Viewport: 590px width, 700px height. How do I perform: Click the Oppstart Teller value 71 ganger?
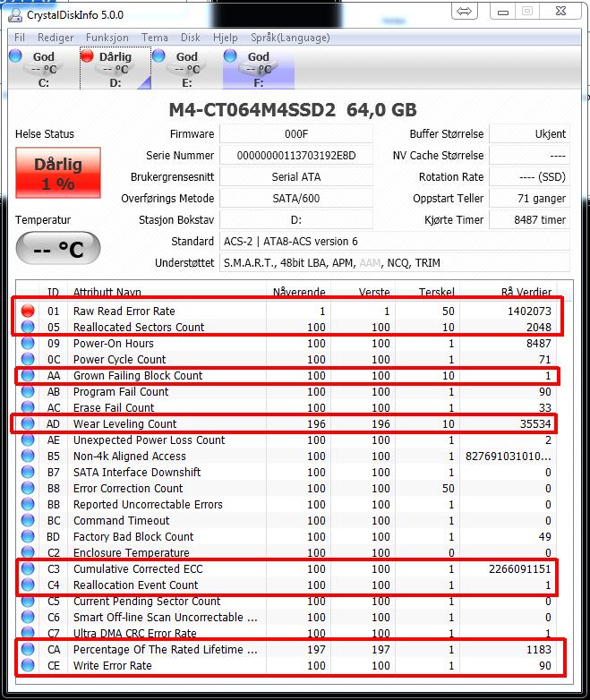click(530, 198)
